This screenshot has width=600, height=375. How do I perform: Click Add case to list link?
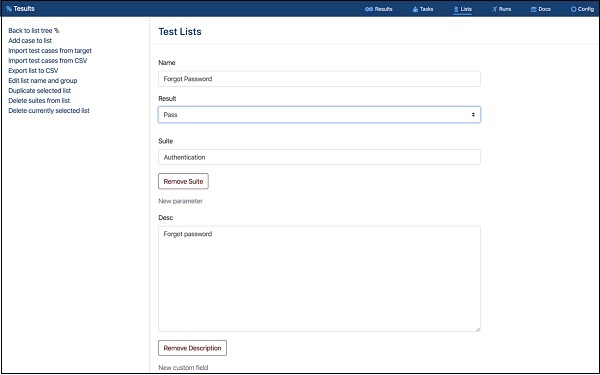point(30,41)
